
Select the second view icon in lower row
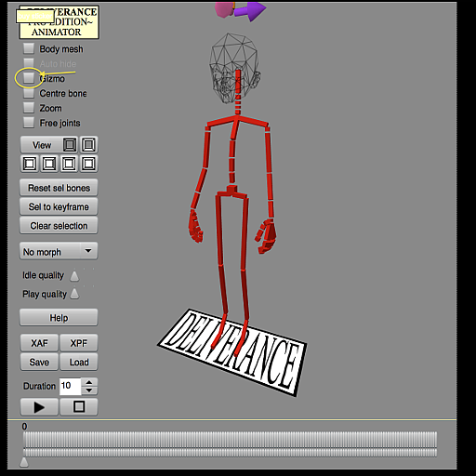[x=49, y=164]
